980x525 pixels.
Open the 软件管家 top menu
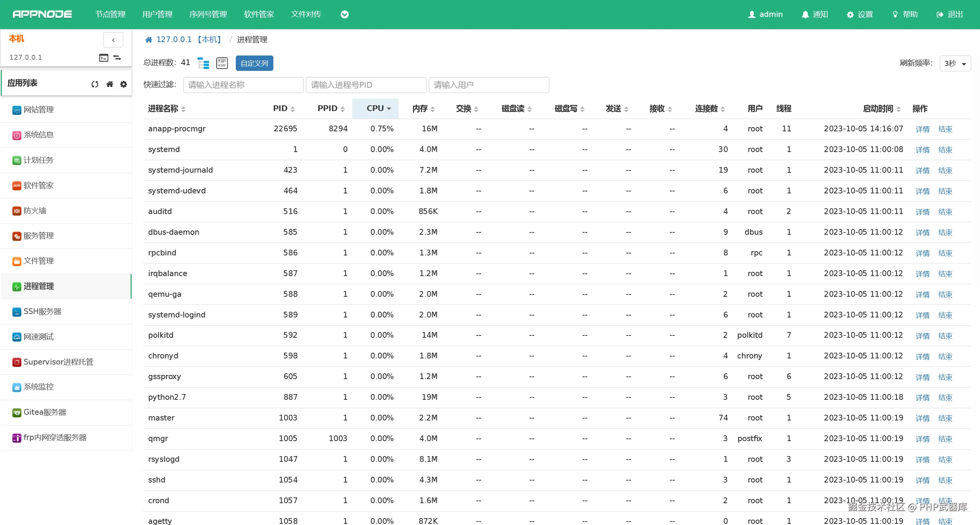[259, 15]
